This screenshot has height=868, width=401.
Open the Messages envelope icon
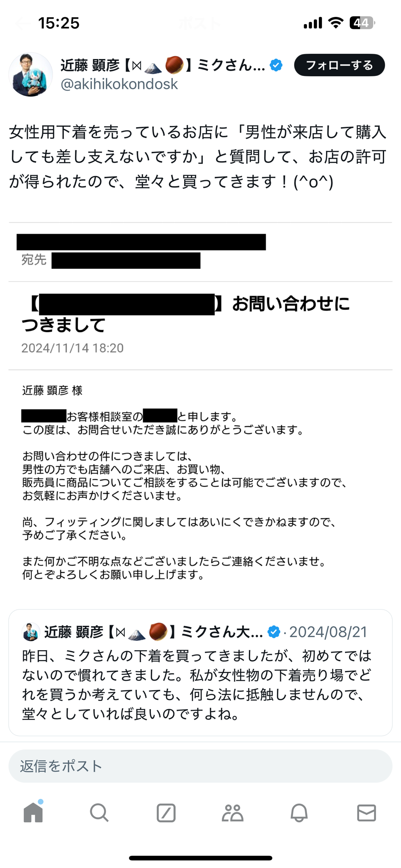(366, 812)
